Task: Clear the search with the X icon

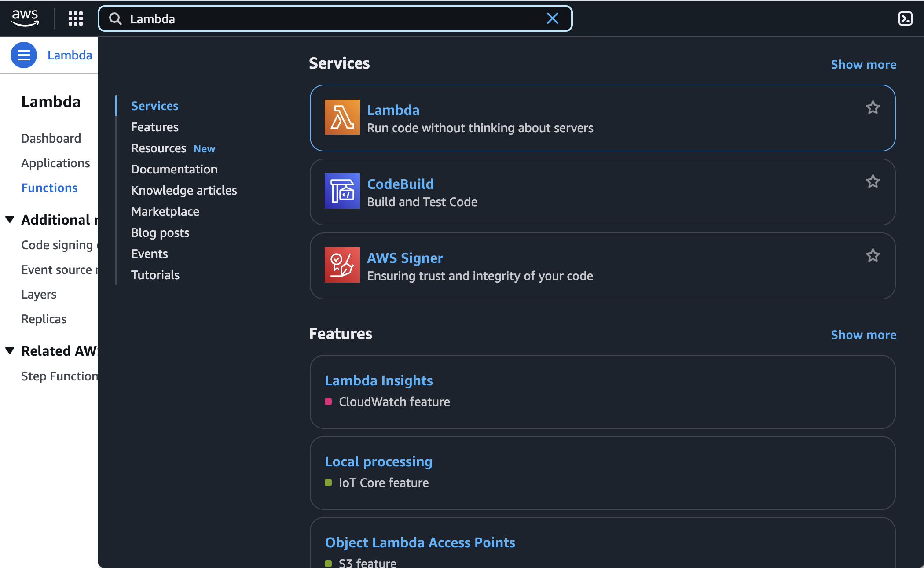Action: [553, 18]
